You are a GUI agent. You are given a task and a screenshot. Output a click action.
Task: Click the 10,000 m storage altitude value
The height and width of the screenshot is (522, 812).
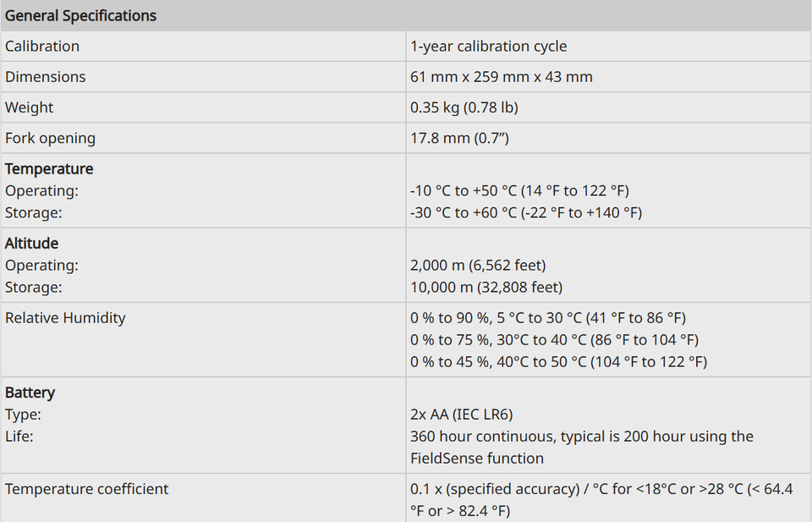coord(486,288)
